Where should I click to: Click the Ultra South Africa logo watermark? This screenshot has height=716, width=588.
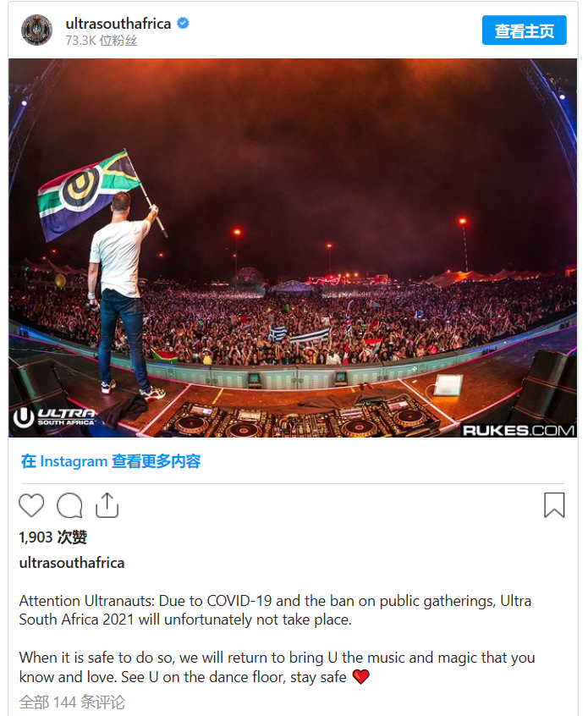[x=54, y=417]
